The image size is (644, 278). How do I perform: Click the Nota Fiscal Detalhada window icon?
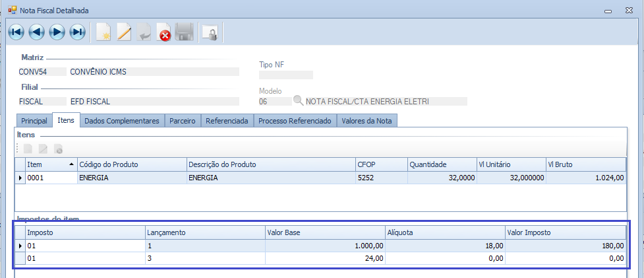click(x=13, y=10)
